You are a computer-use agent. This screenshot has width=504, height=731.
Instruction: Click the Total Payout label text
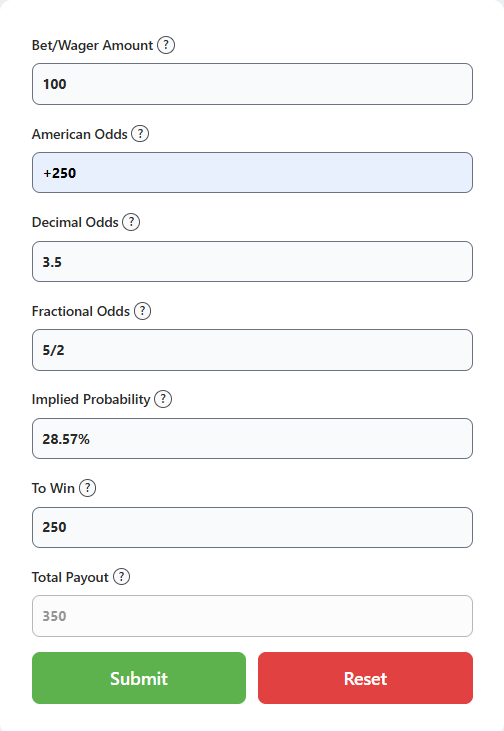point(70,577)
